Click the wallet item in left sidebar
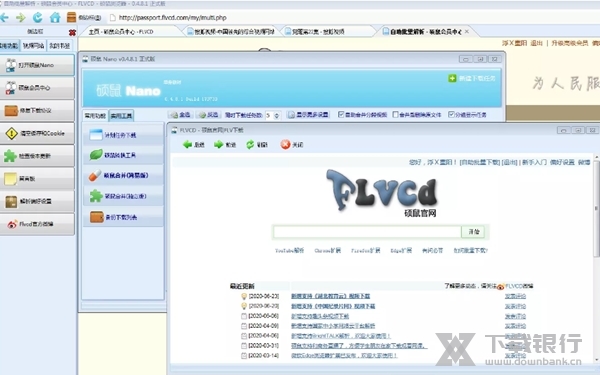Viewport: 600px width, 375px height. 37,110
